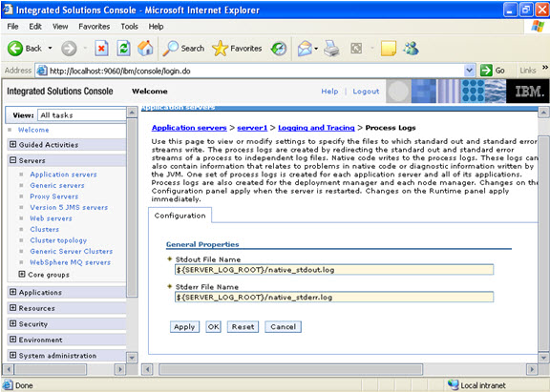This screenshot has height=392, width=550.
Task: Click navigation panel scroll down arrow
Action: [x=132, y=358]
